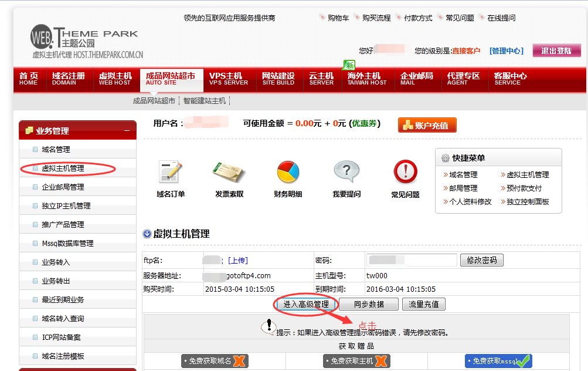This screenshot has height=371, width=588.
Task: Collapse the 业务管理 sidebar panel
Action: pos(127,130)
